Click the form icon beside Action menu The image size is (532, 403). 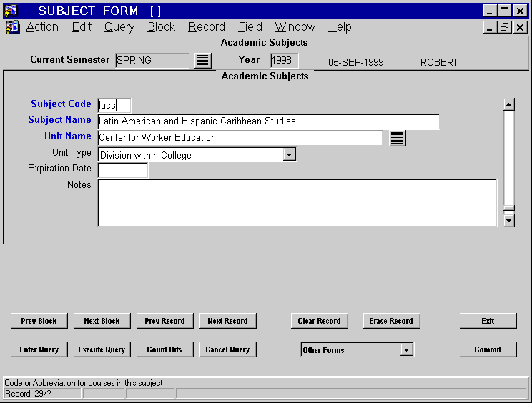pos(13,27)
